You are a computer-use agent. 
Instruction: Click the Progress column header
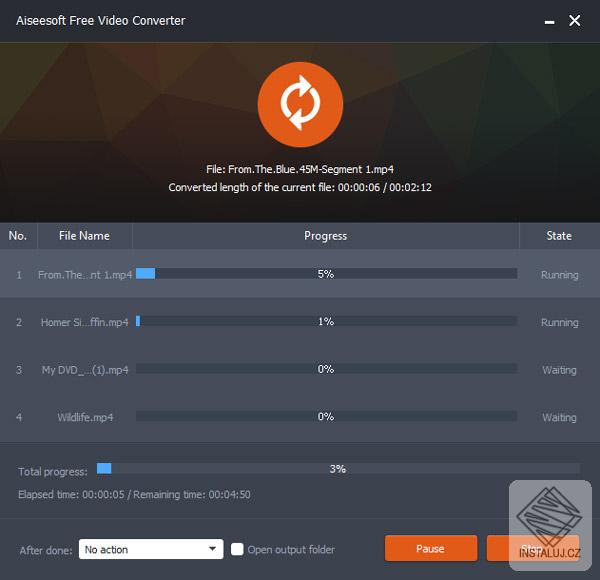point(326,236)
